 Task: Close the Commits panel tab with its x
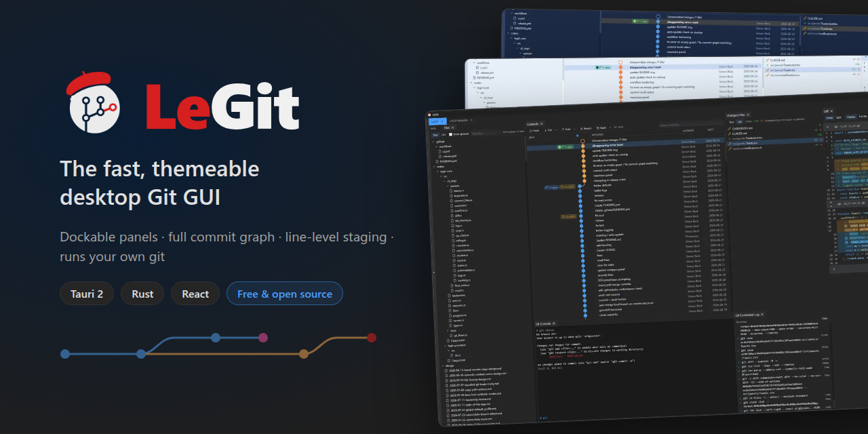point(542,123)
